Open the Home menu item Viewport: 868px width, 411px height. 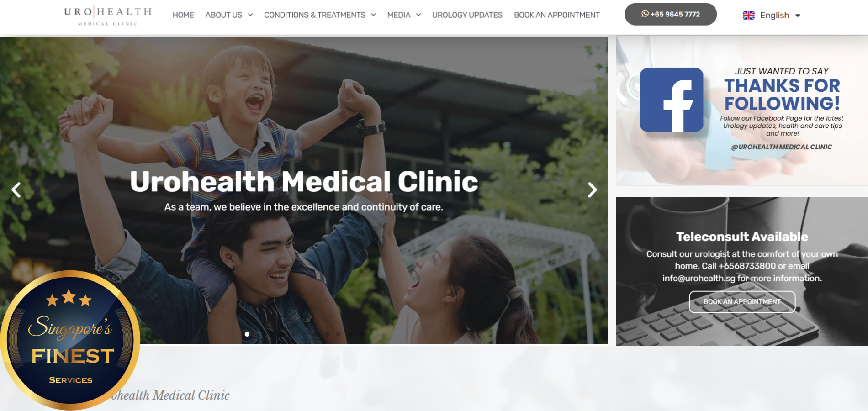click(x=183, y=15)
